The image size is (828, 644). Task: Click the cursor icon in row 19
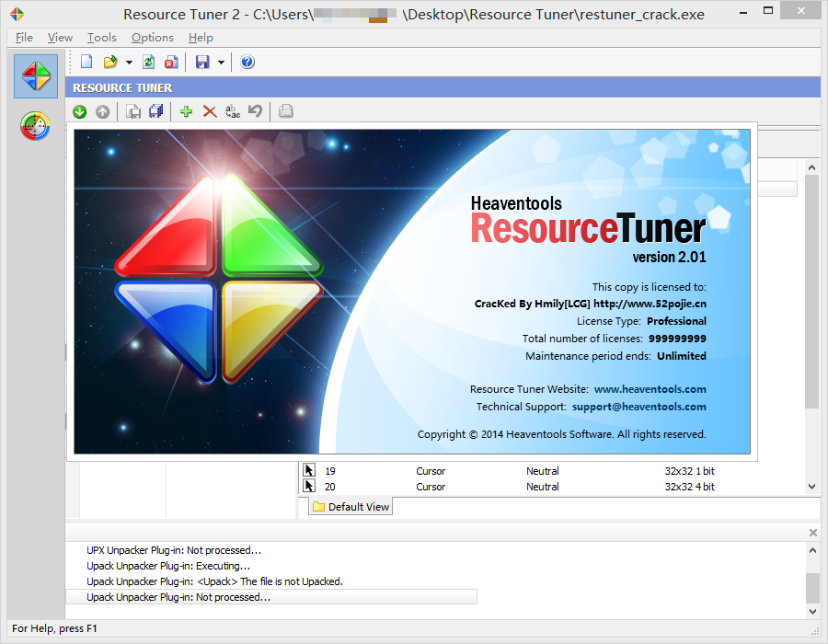click(309, 470)
